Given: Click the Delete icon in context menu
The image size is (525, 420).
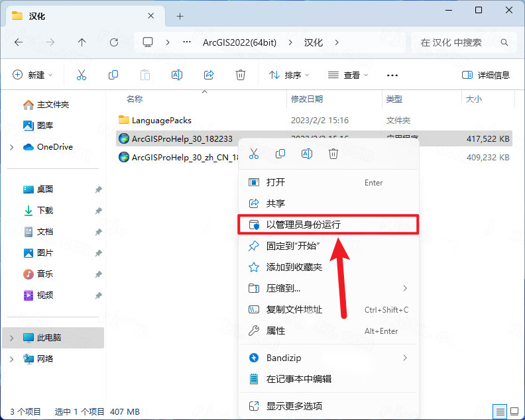Looking at the screenshot, I should coord(333,154).
